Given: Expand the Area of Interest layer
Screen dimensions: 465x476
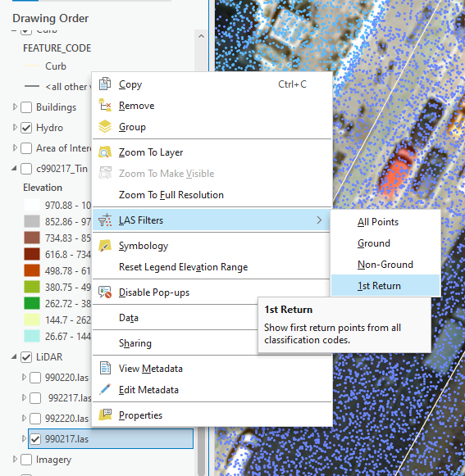Looking at the screenshot, I should (15, 148).
